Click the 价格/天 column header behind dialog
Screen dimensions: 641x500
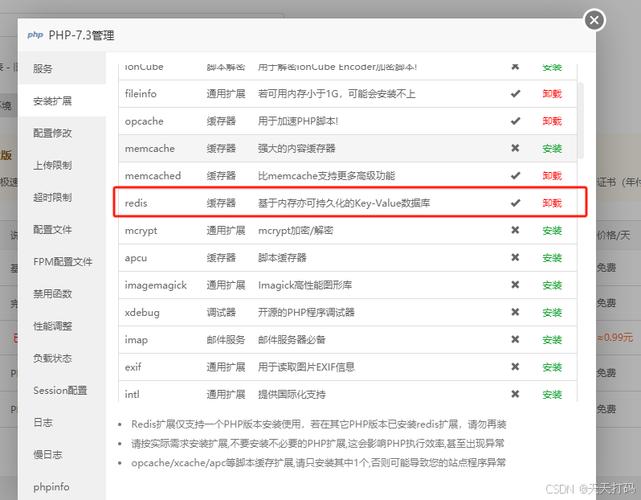[613, 235]
